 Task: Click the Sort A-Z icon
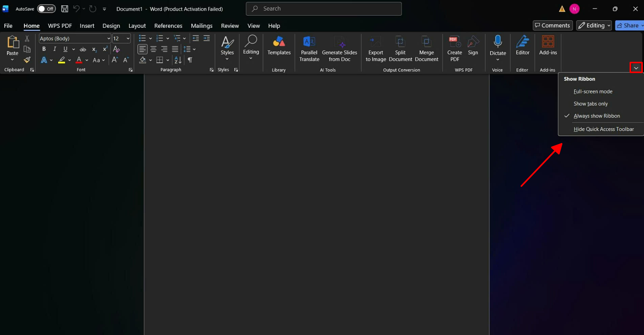pyautogui.click(x=178, y=60)
